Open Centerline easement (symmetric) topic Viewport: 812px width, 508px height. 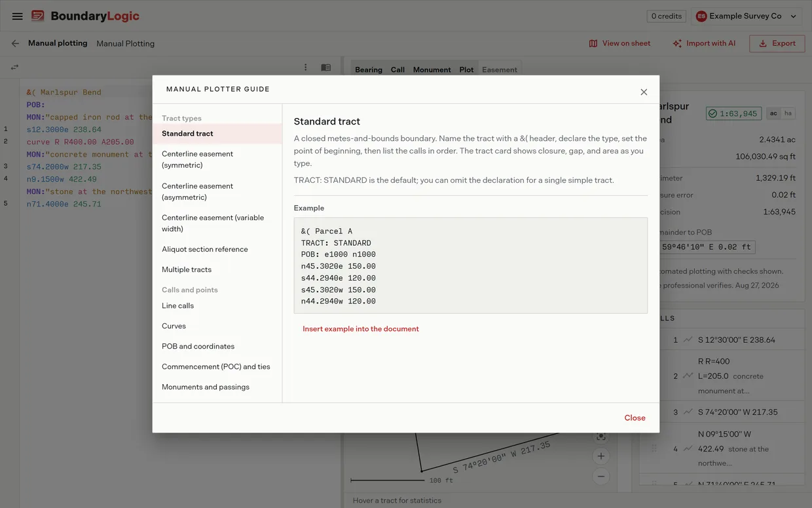[x=217, y=159]
